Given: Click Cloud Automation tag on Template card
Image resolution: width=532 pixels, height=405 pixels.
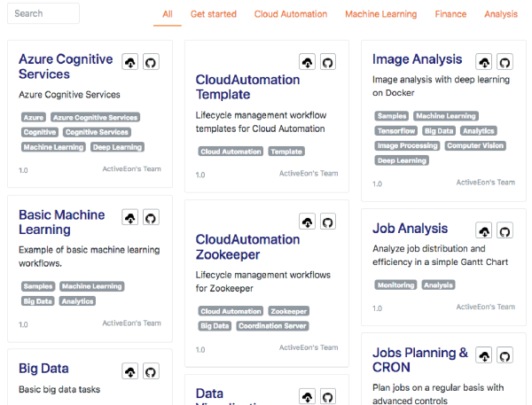Looking at the screenshot, I should 231,152.
